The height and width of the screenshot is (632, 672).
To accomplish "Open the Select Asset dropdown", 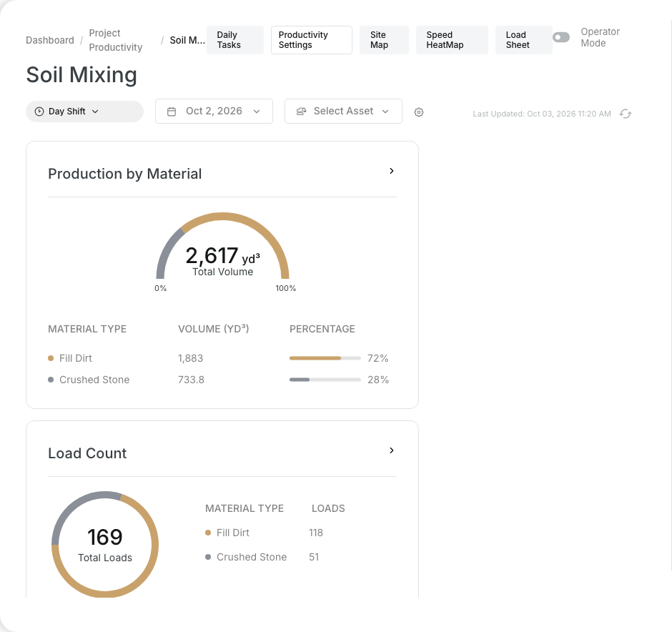I will pos(343,112).
